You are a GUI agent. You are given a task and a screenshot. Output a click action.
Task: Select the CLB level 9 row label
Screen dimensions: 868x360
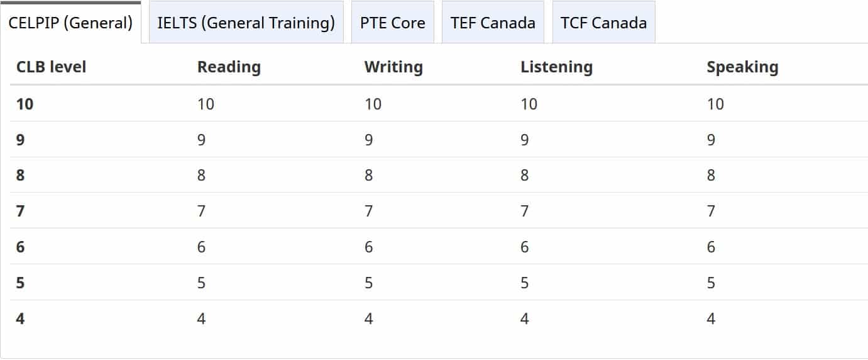(x=21, y=140)
